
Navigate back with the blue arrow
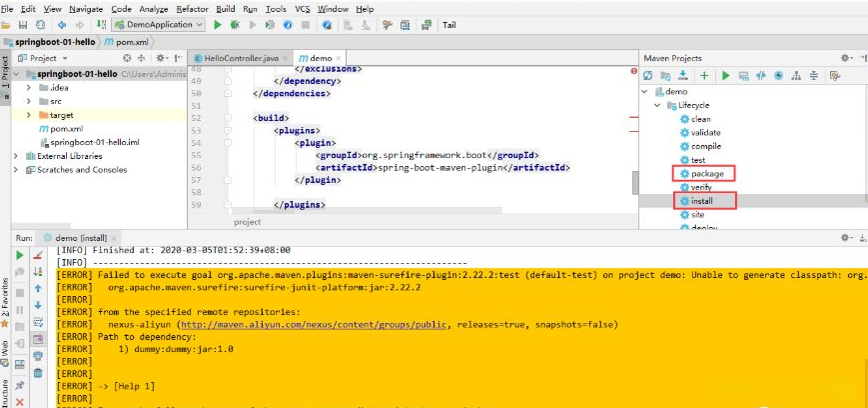62,25
